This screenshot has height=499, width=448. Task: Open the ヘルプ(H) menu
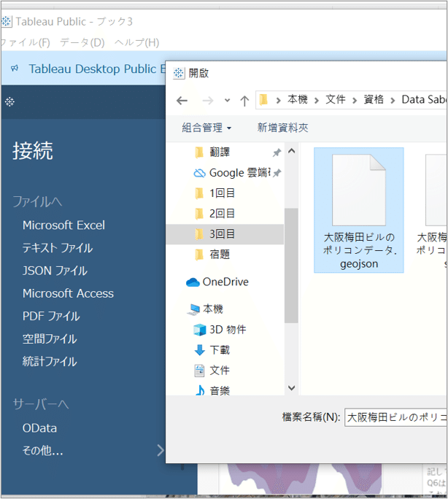tap(137, 42)
